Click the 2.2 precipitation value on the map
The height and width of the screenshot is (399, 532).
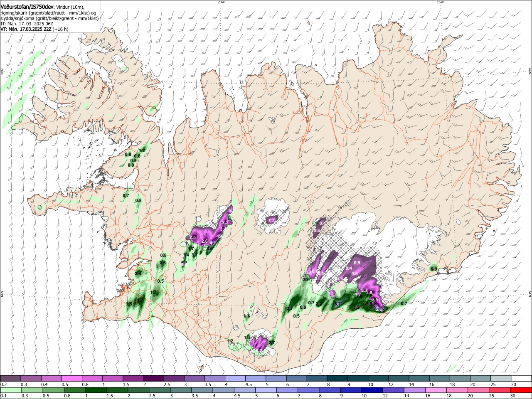pos(319,304)
